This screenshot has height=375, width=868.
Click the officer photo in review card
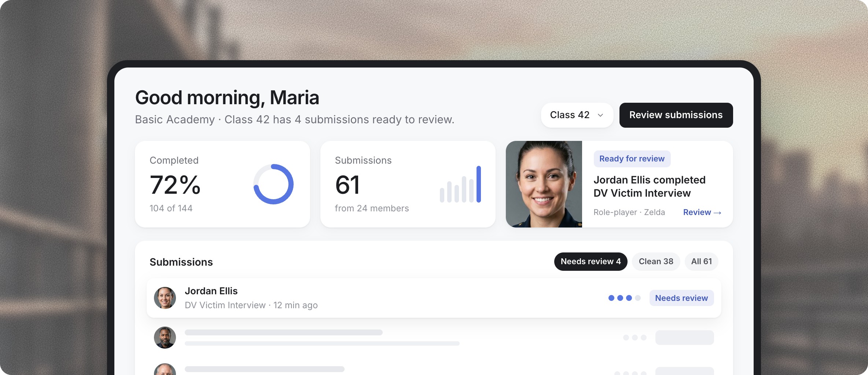click(x=544, y=184)
